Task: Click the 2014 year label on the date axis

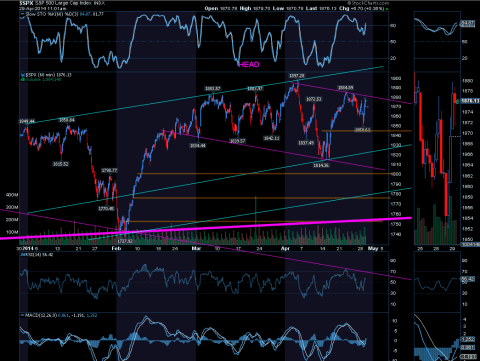Action: (28, 248)
